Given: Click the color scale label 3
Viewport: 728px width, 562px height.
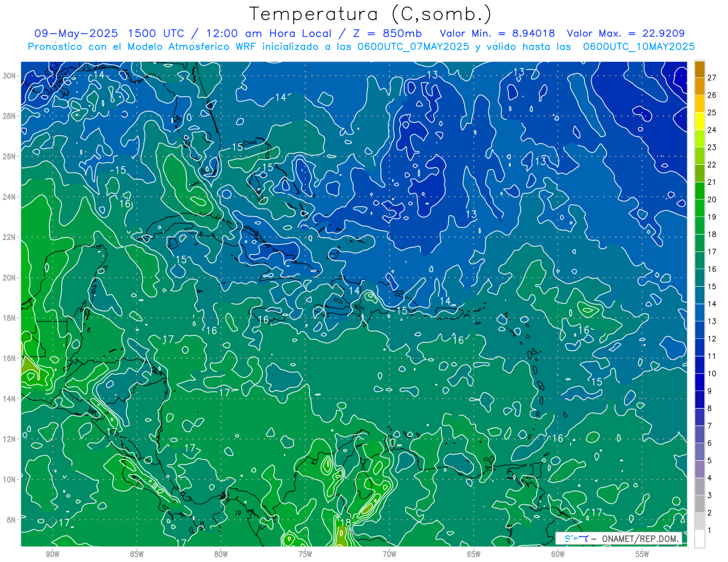Looking at the screenshot, I should coord(710,495).
